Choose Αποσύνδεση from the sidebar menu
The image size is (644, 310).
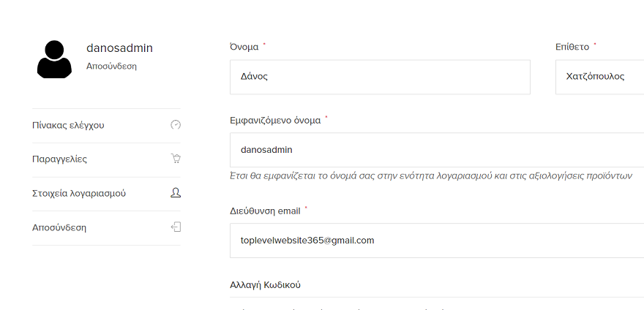59,227
